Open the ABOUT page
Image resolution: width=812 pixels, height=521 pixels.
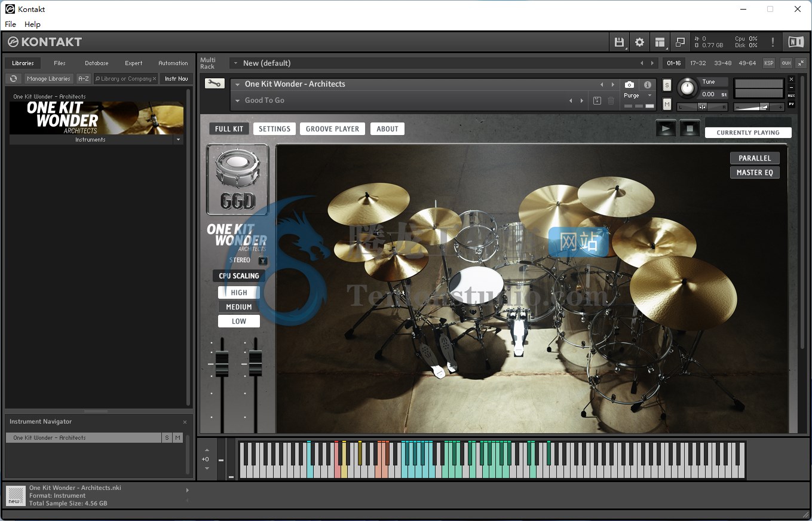click(x=387, y=129)
